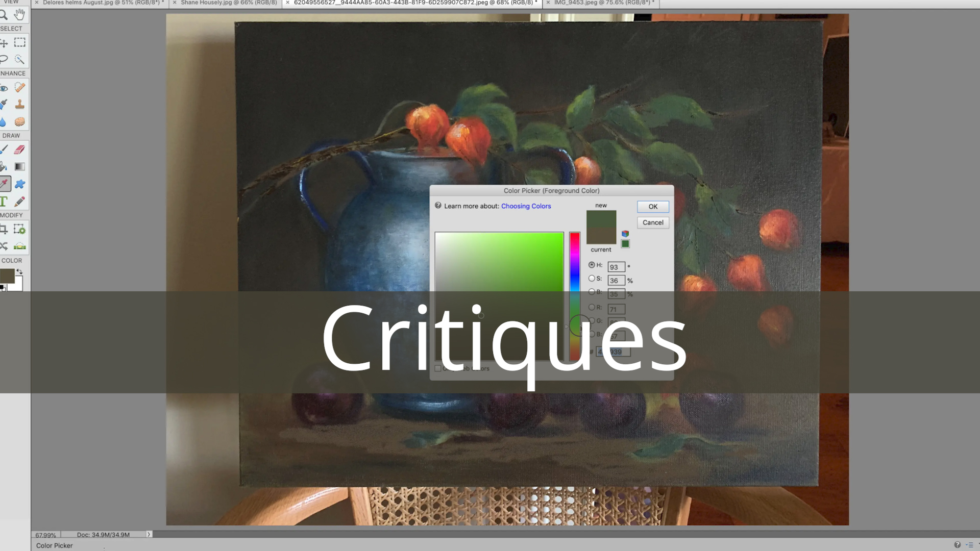Select the Hand tool

(x=19, y=14)
